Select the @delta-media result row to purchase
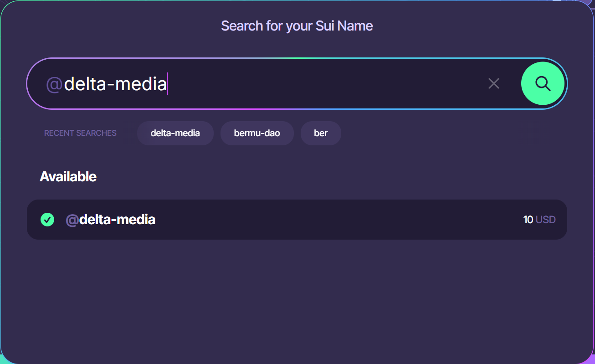This screenshot has height=364, width=595. pos(296,220)
